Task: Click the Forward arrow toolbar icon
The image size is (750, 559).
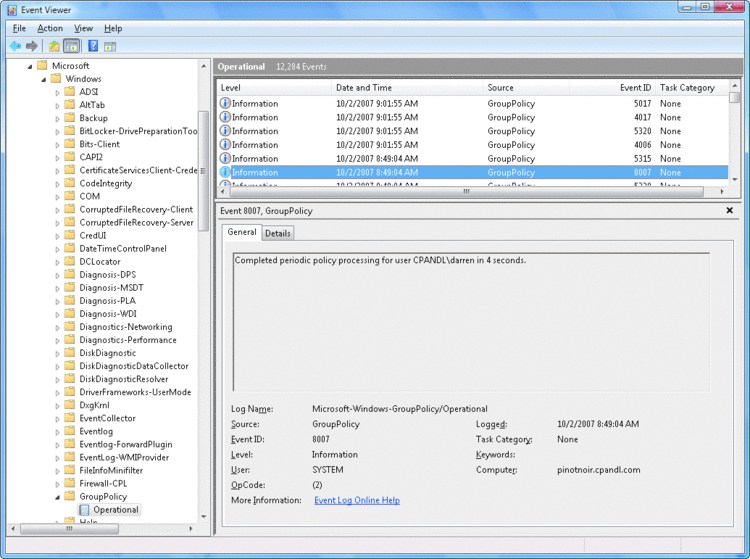Action: tap(32, 46)
